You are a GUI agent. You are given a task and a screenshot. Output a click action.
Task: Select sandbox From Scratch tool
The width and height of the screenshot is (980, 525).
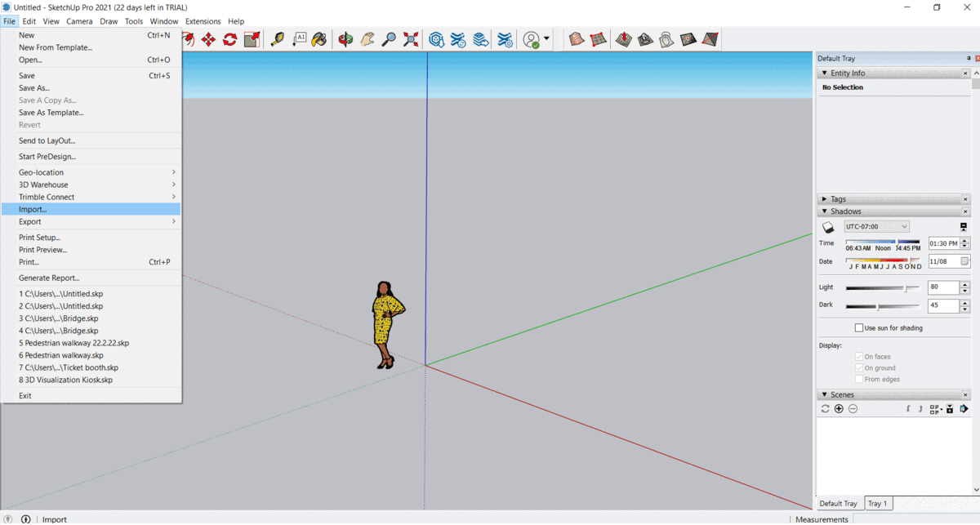pos(598,39)
